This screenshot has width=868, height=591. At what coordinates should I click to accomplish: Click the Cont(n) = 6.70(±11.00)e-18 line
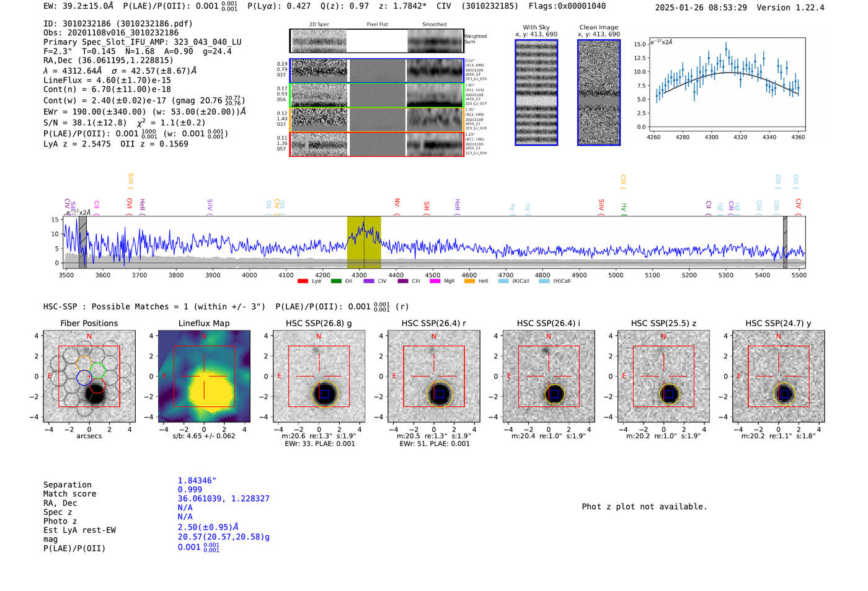(107, 89)
